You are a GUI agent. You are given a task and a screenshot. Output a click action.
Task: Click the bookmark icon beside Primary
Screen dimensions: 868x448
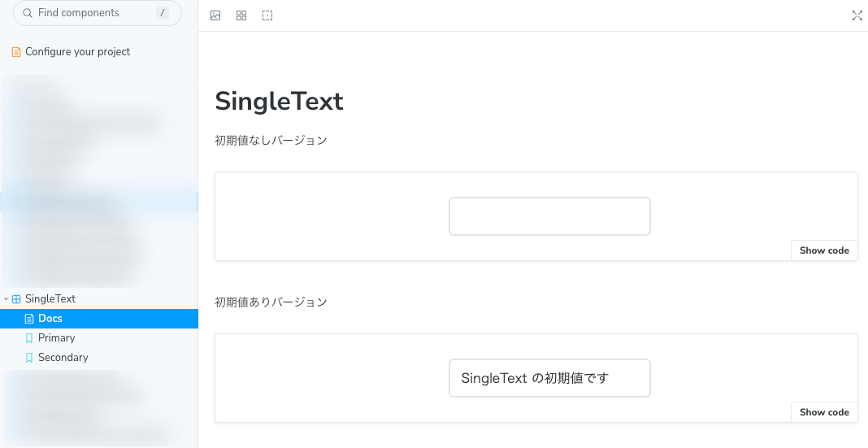tap(29, 338)
